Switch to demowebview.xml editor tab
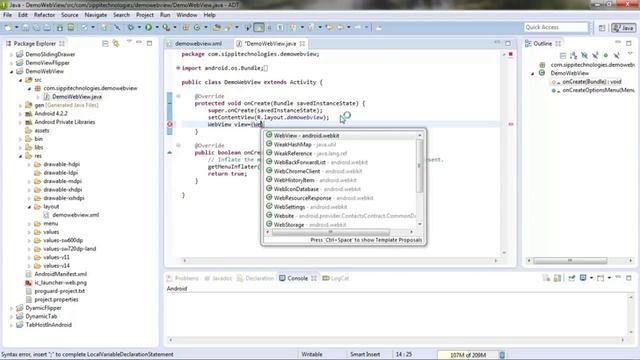Image resolution: width=640 pixels, height=360 pixels. click(x=198, y=43)
